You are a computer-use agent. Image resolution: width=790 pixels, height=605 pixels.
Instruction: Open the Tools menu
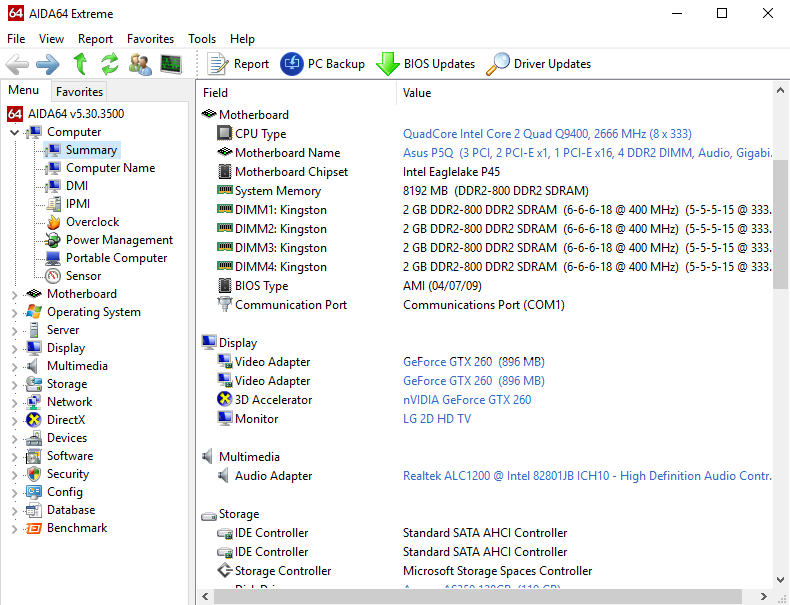(x=202, y=39)
